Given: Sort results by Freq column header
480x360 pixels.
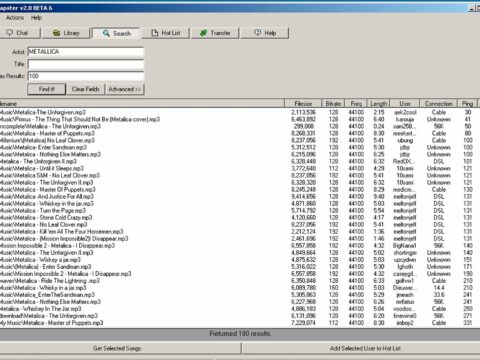Looking at the screenshot, I should pyautogui.click(x=356, y=104).
